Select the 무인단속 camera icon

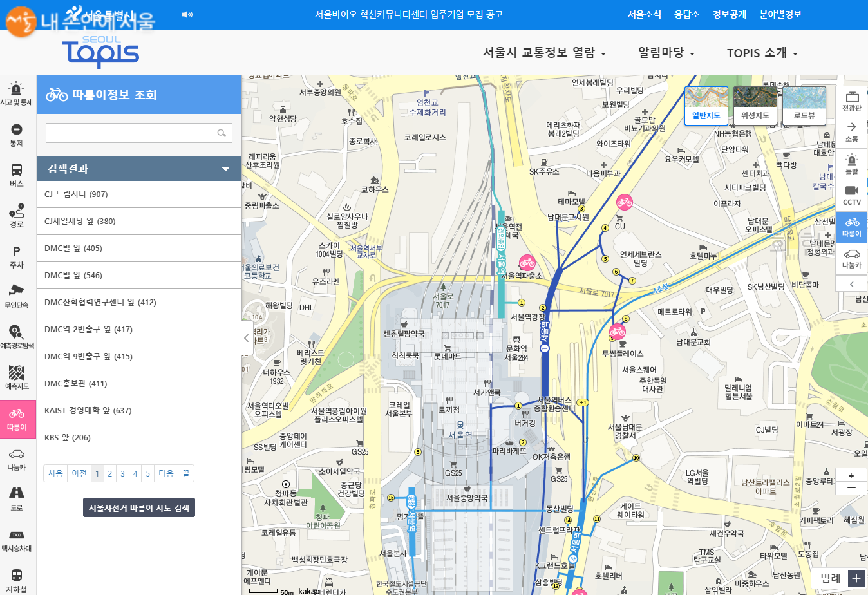pyautogui.click(x=16, y=296)
